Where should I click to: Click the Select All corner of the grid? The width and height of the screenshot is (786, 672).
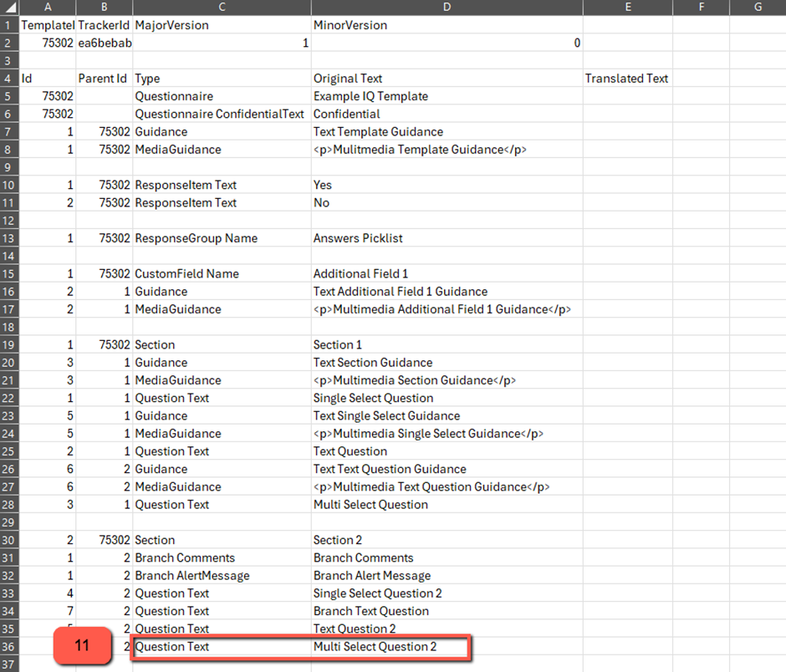8,8
